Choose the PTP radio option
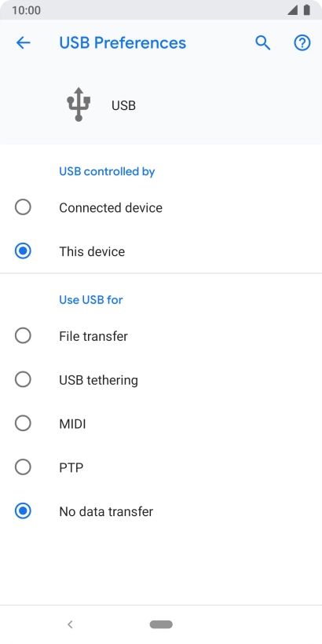Viewport: 322px width, 644px height. (23, 467)
